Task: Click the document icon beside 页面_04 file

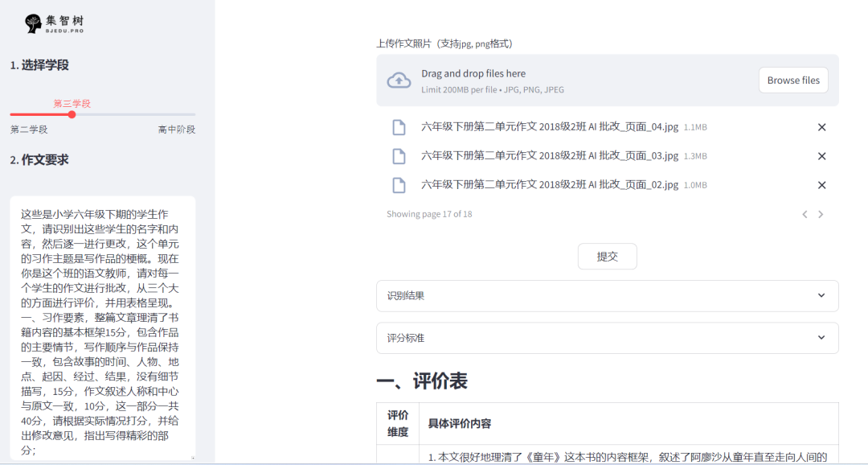Action: (399, 126)
